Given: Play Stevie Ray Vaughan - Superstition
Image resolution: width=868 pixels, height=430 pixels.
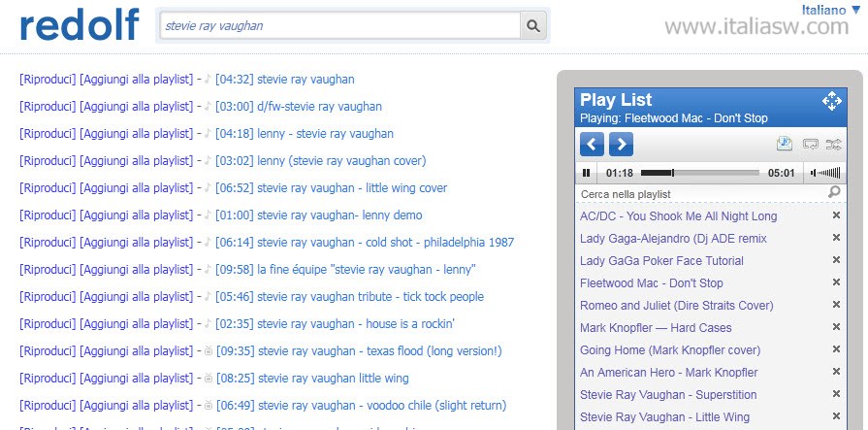Looking at the screenshot, I should click(x=668, y=394).
